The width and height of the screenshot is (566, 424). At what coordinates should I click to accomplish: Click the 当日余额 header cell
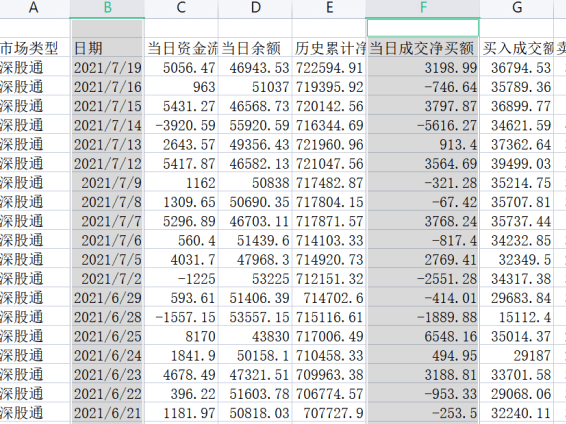tap(255, 48)
